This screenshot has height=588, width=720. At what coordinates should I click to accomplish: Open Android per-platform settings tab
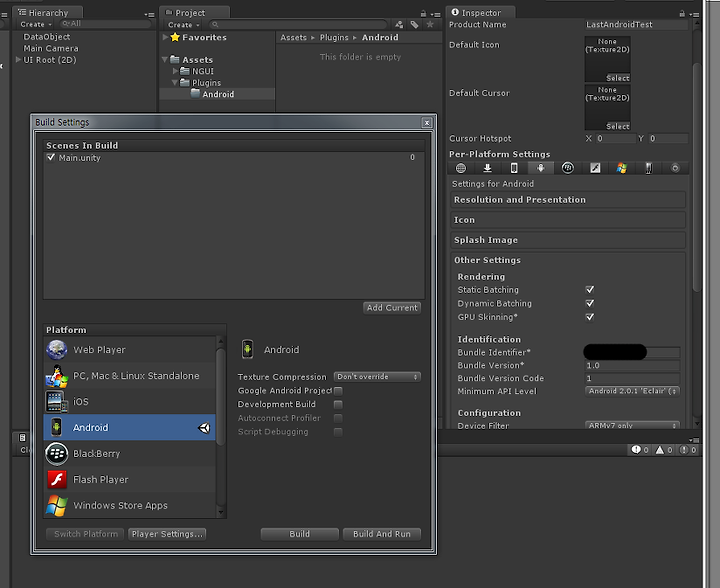[x=541, y=168]
